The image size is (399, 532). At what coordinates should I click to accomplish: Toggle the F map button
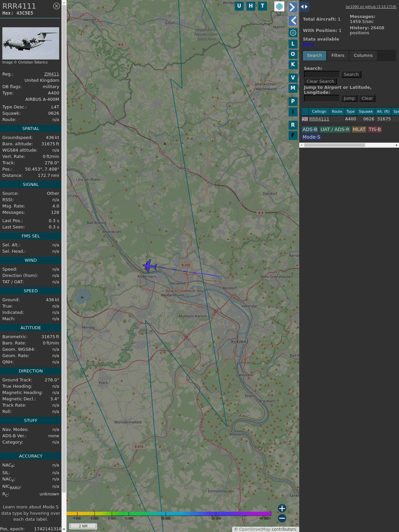[x=293, y=135]
